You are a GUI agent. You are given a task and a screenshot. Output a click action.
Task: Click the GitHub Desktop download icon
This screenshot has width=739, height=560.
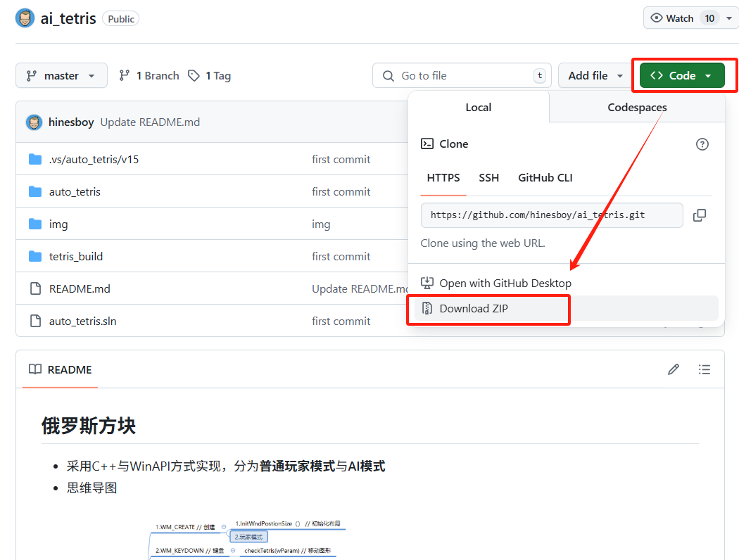pyautogui.click(x=427, y=283)
